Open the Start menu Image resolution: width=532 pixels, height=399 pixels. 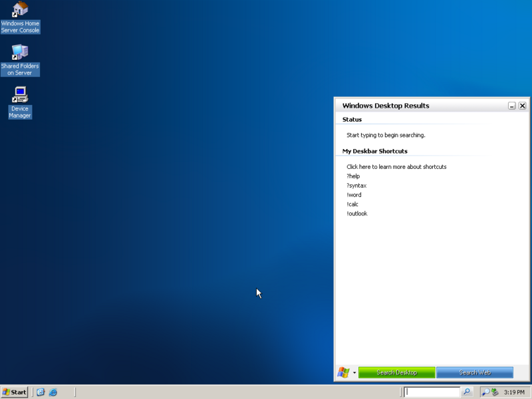pyautogui.click(x=14, y=392)
